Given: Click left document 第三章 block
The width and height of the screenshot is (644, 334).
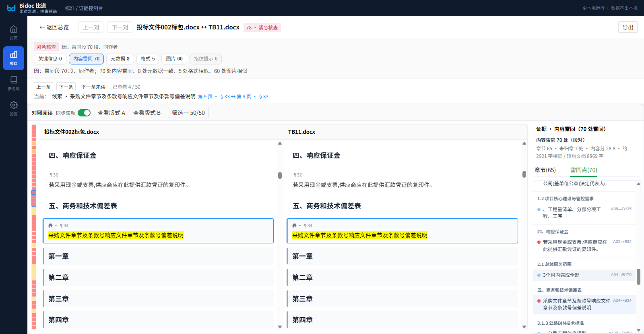Looking at the screenshot, I should [158, 299].
